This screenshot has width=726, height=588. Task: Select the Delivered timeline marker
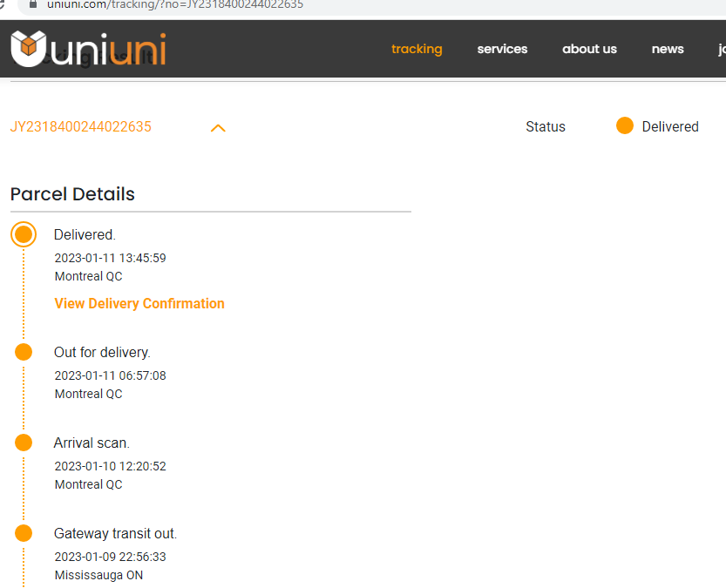pos(24,234)
